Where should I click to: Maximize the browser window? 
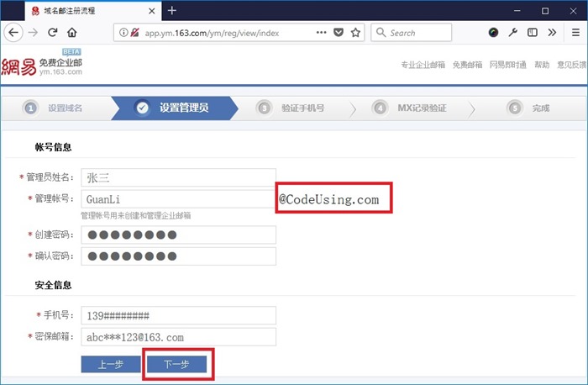[x=545, y=10]
